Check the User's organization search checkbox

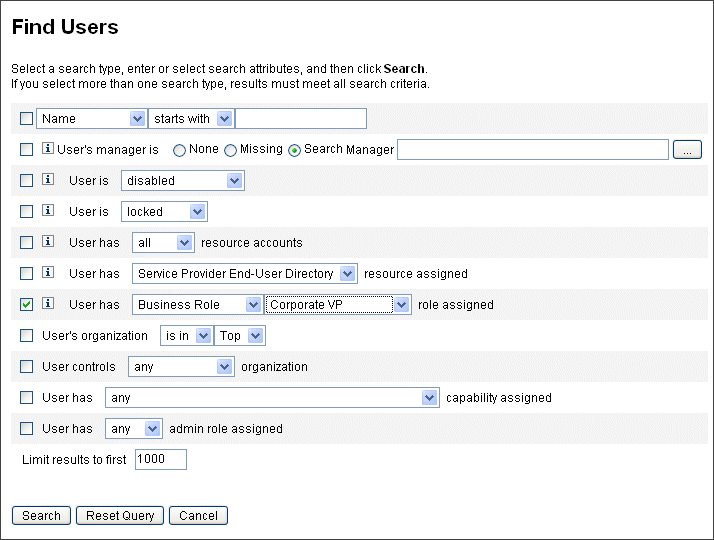click(x=27, y=336)
